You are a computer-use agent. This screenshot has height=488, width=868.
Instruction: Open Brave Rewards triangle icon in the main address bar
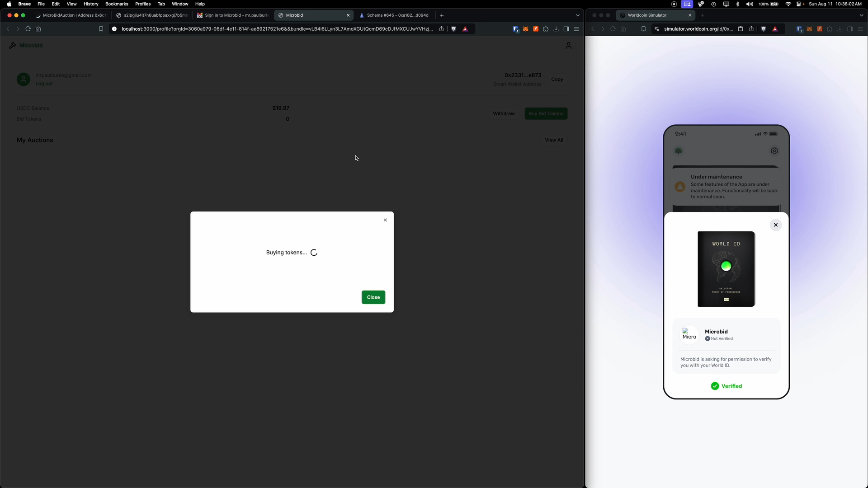(x=465, y=29)
